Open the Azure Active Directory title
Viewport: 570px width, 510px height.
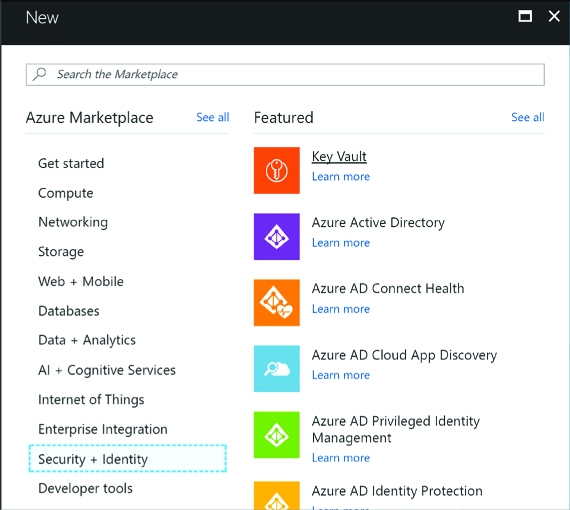(x=378, y=222)
